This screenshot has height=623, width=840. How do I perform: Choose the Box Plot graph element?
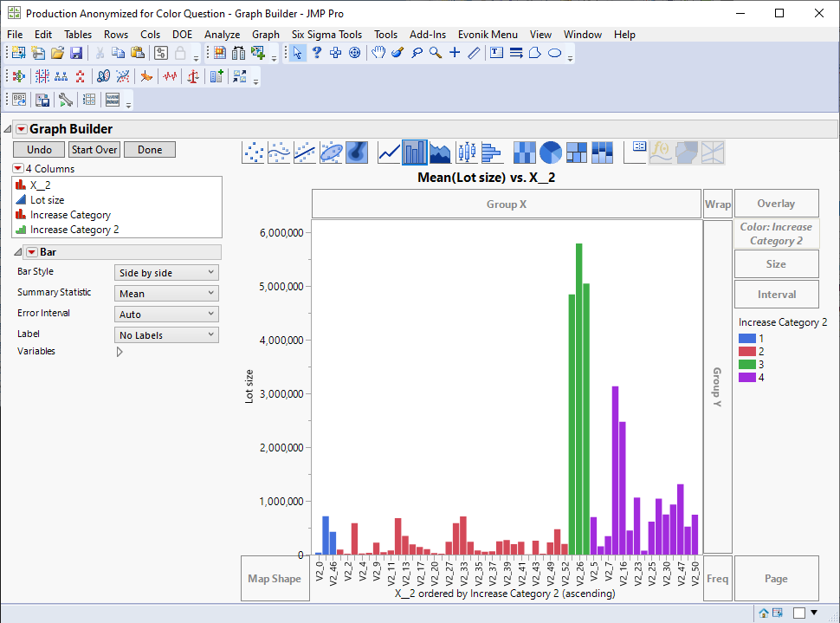tap(467, 153)
